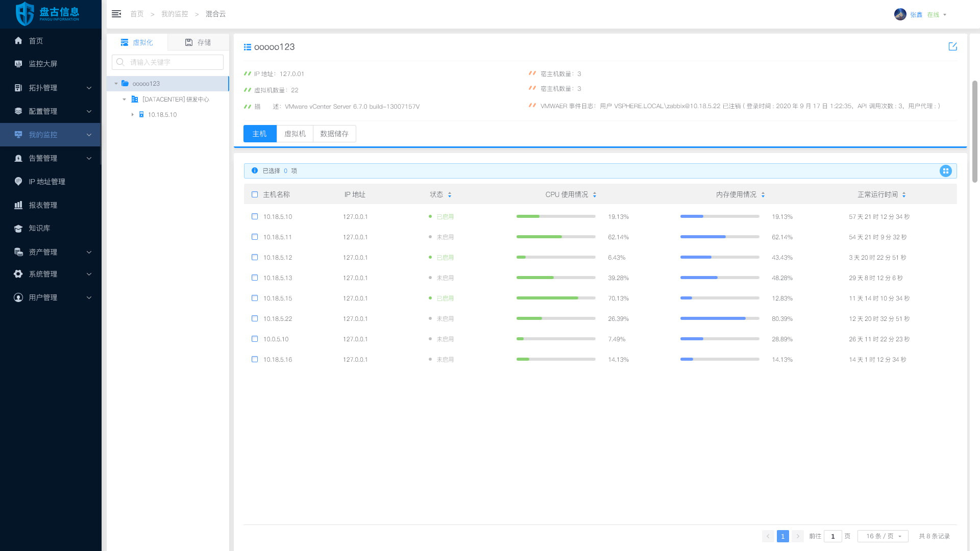
Task: Expand the 10.18.5.10 tree node
Action: pyautogui.click(x=132, y=115)
